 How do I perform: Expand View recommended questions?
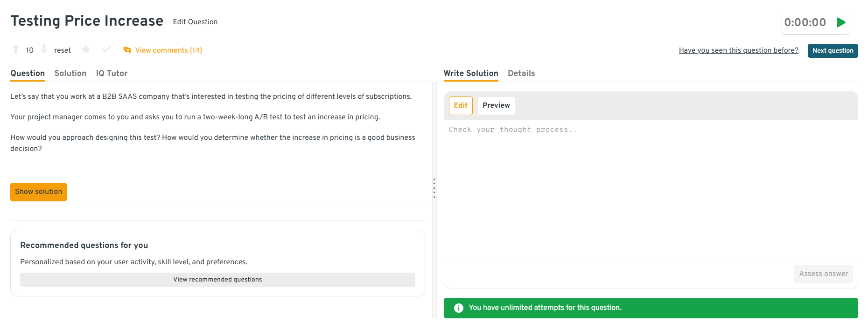[217, 280]
